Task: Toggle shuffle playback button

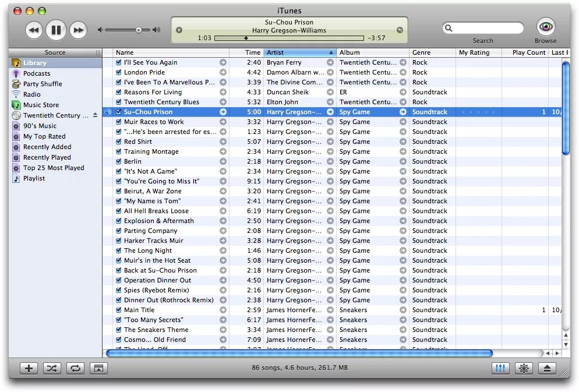Action: (x=52, y=368)
